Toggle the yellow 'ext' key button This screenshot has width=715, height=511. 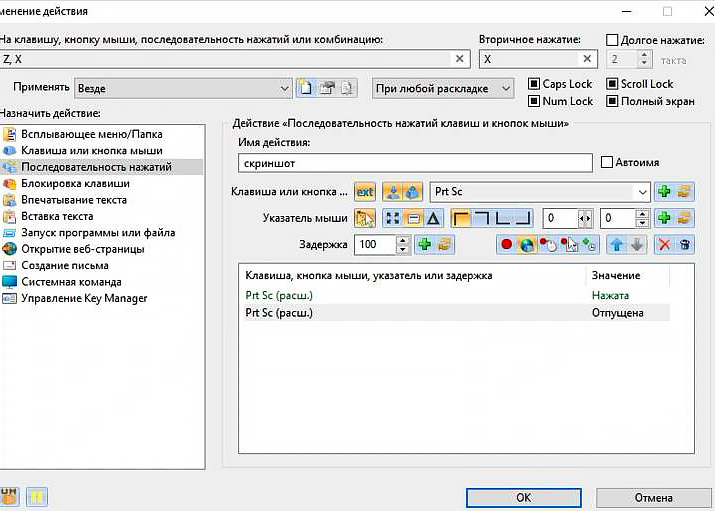(364, 192)
